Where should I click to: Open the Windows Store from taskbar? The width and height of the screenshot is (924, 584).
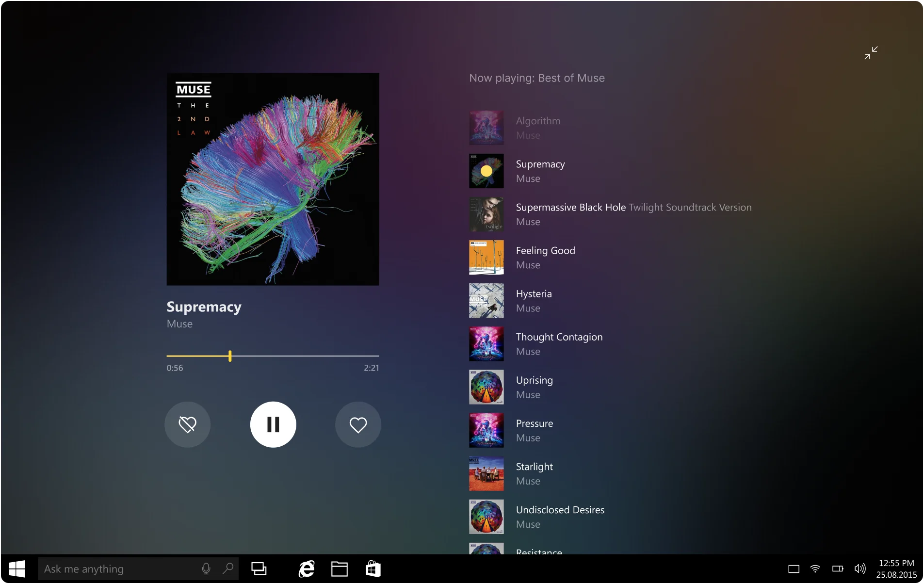click(x=373, y=568)
